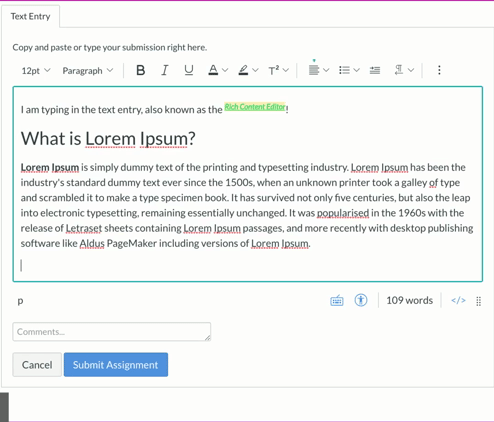
Task: Switch to HTML editor view
Action: pos(458,301)
